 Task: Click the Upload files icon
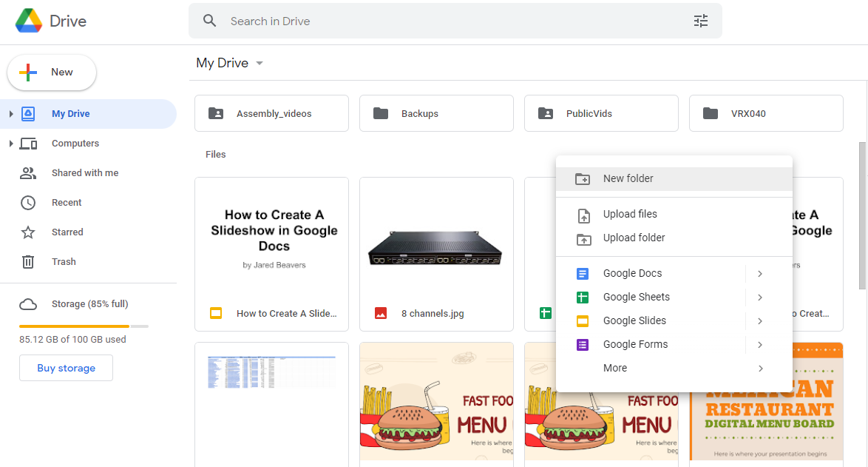click(583, 215)
